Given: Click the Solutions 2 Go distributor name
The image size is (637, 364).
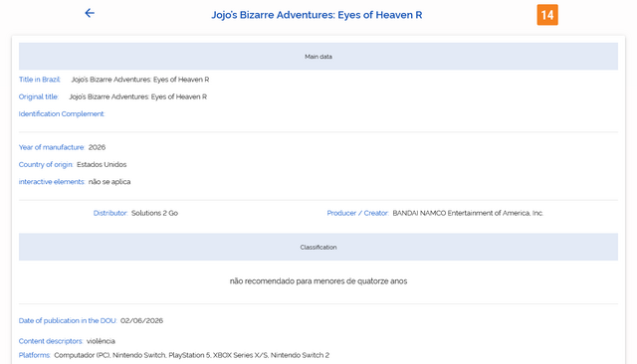Looking at the screenshot, I should click(154, 213).
